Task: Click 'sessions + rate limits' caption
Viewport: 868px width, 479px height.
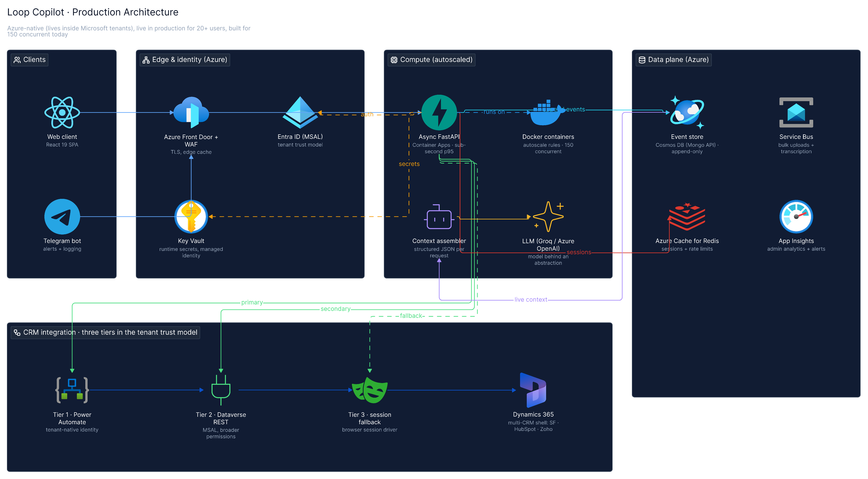Action: (687, 249)
